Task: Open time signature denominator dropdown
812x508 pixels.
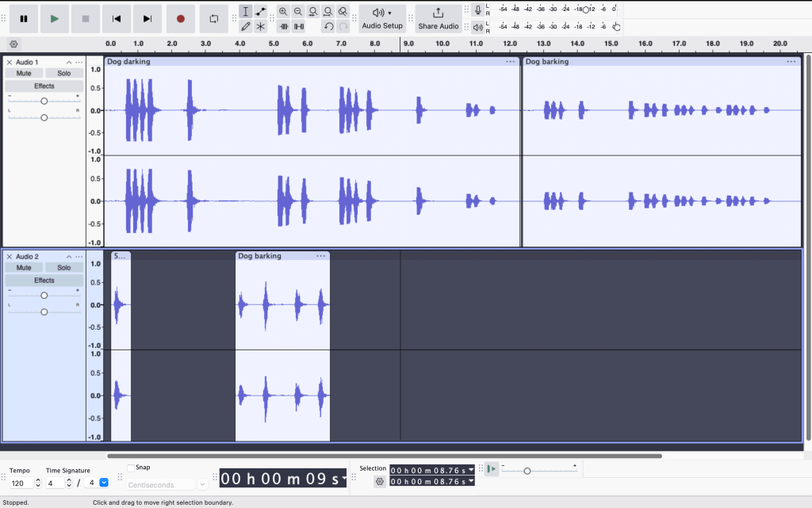Action: [x=104, y=483]
